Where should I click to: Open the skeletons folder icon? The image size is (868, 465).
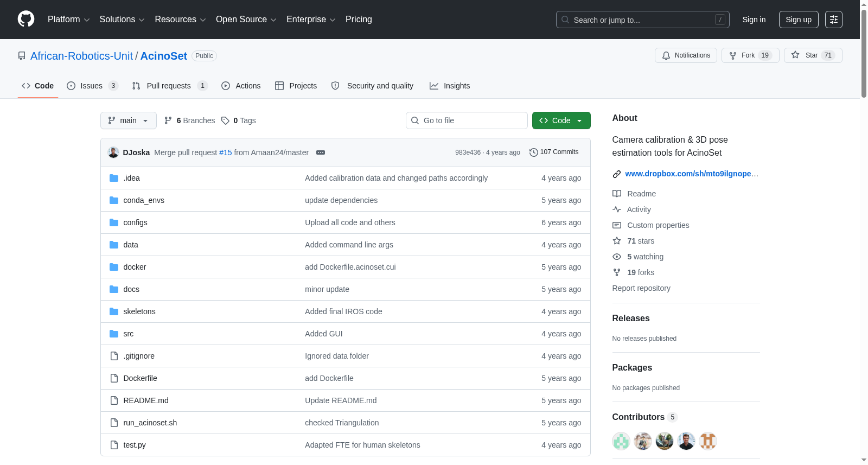pyautogui.click(x=114, y=311)
